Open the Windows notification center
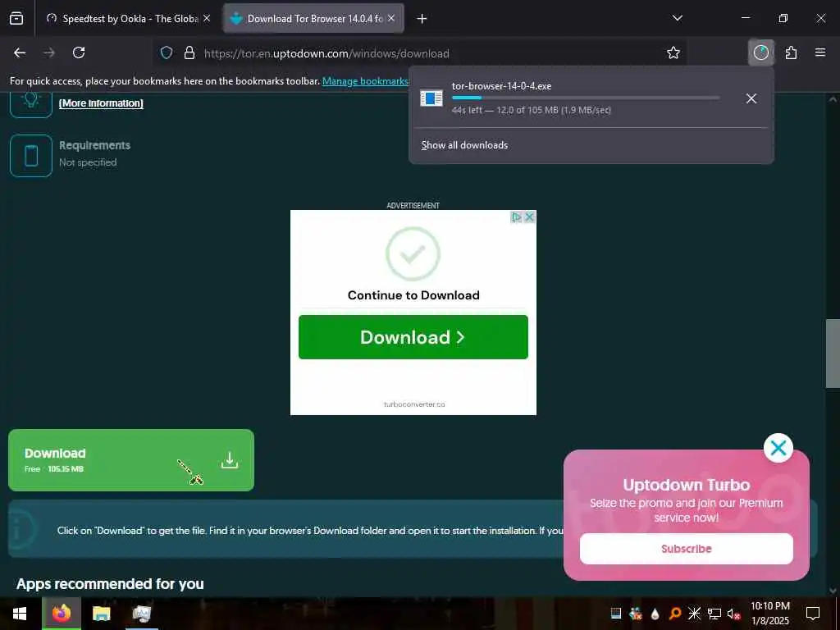 tap(813, 614)
